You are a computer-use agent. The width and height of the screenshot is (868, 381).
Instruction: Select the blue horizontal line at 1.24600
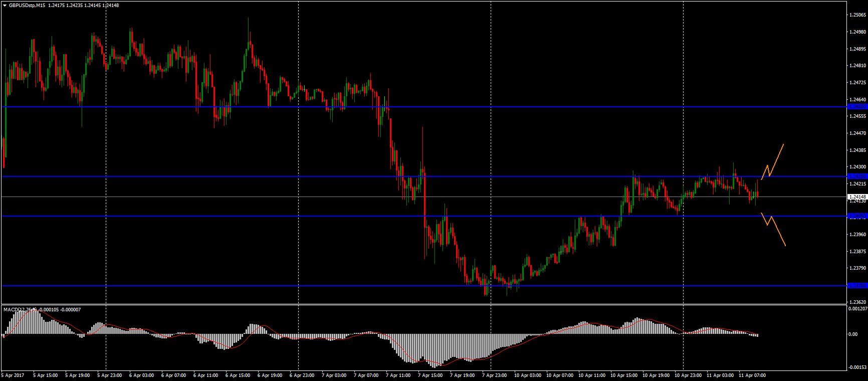(423, 107)
